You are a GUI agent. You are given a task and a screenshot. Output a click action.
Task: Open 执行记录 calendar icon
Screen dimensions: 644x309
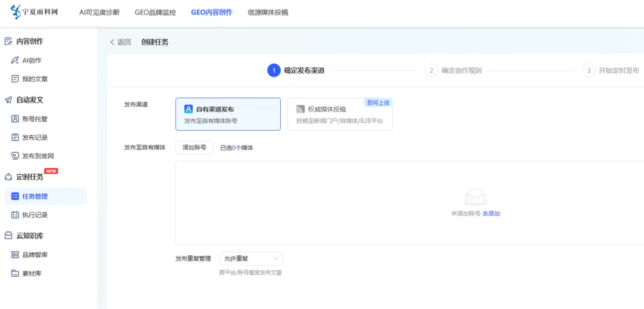15,215
